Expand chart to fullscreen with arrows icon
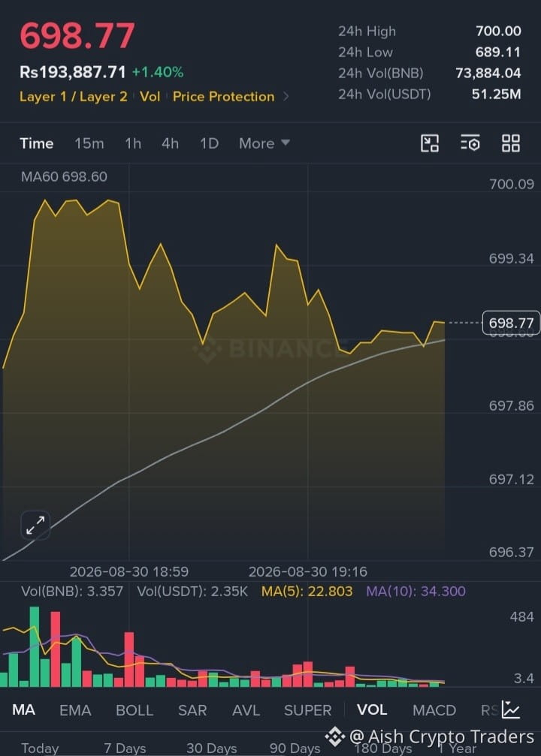This screenshot has height=756, width=541. pos(35,525)
